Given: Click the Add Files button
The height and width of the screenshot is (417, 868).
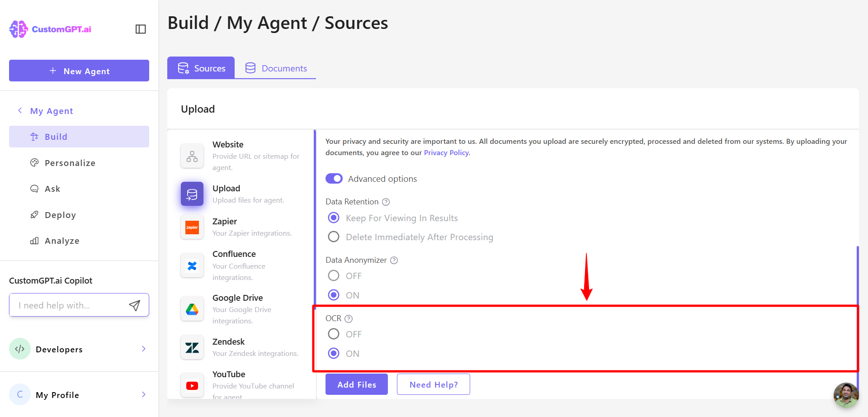Looking at the screenshot, I should click(357, 384).
